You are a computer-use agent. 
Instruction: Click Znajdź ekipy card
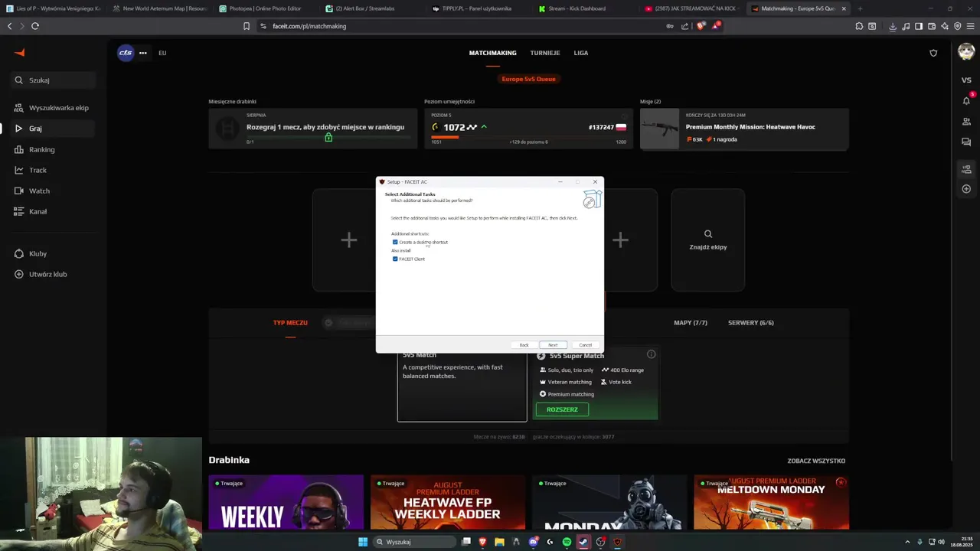pos(708,240)
